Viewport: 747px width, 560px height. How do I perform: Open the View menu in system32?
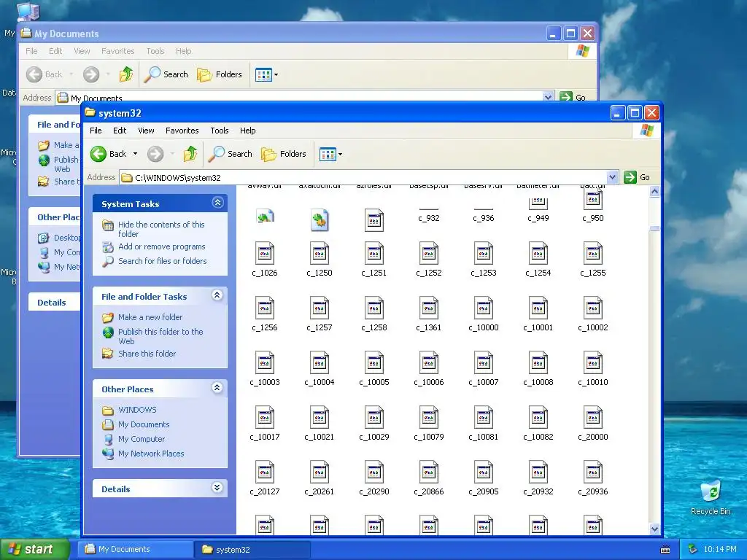click(146, 131)
